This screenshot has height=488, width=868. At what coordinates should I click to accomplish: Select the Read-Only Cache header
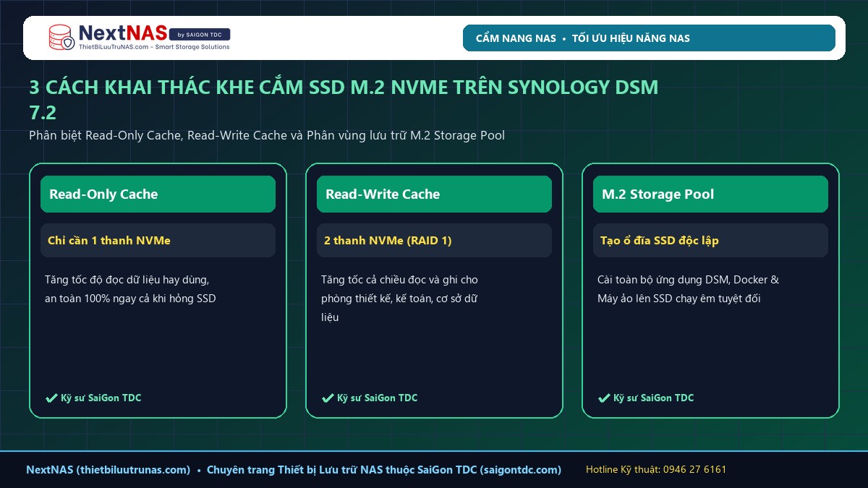(158, 194)
